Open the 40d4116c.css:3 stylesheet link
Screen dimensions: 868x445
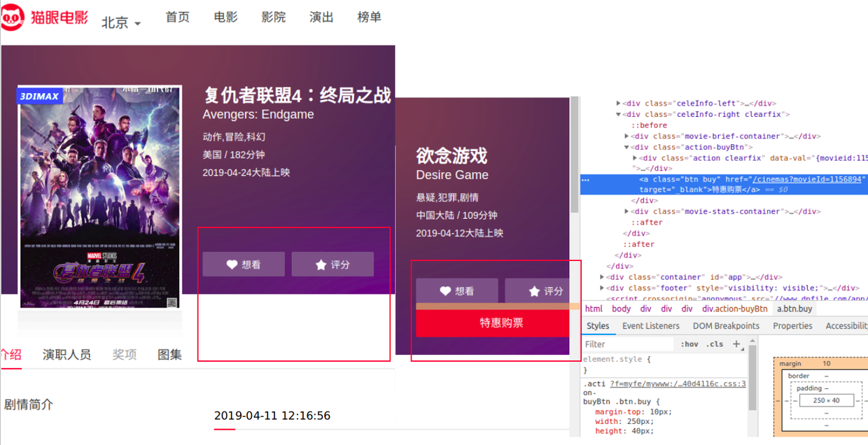coord(677,383)
